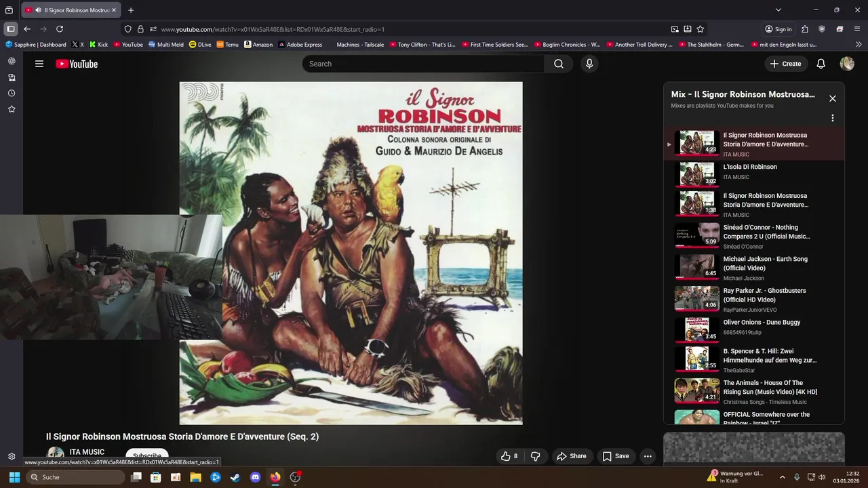
Task: Open the Kick bookmark
Action: [98, 45]
